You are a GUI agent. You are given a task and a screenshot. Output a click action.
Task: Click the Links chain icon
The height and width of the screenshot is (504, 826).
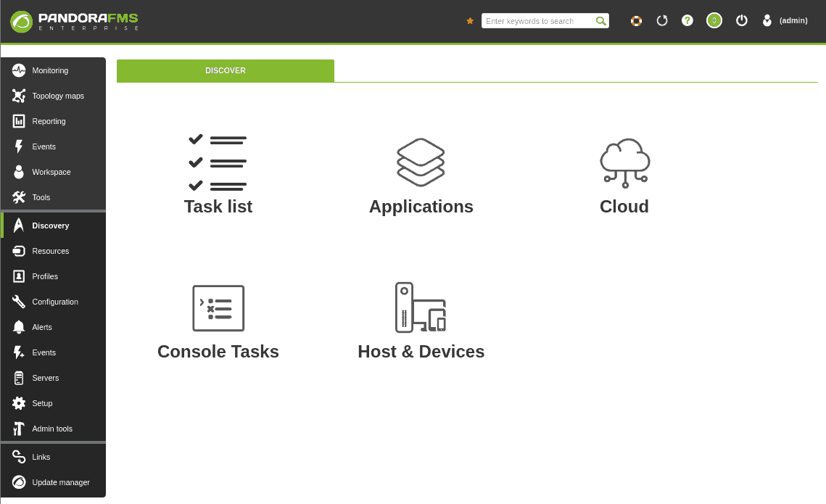19,457
